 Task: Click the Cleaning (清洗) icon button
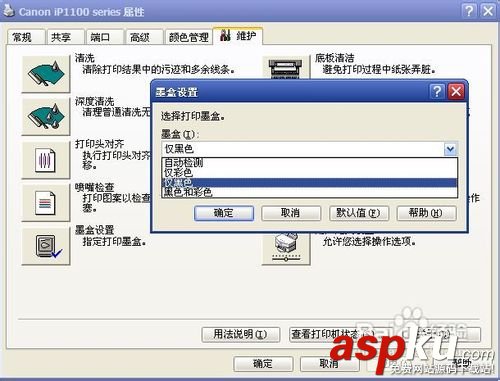click(x=46, y=74)
